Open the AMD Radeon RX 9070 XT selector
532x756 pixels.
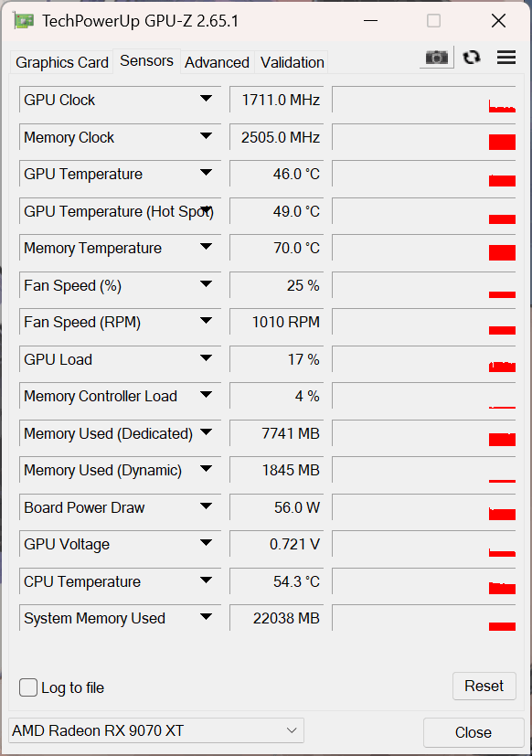(155, 730)
